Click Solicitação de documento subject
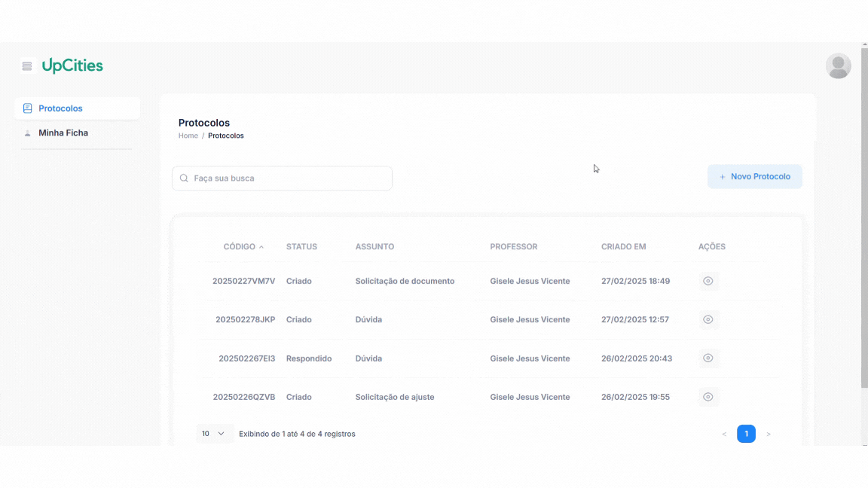The height and width of the screenshot is (488, 868). 405,281
